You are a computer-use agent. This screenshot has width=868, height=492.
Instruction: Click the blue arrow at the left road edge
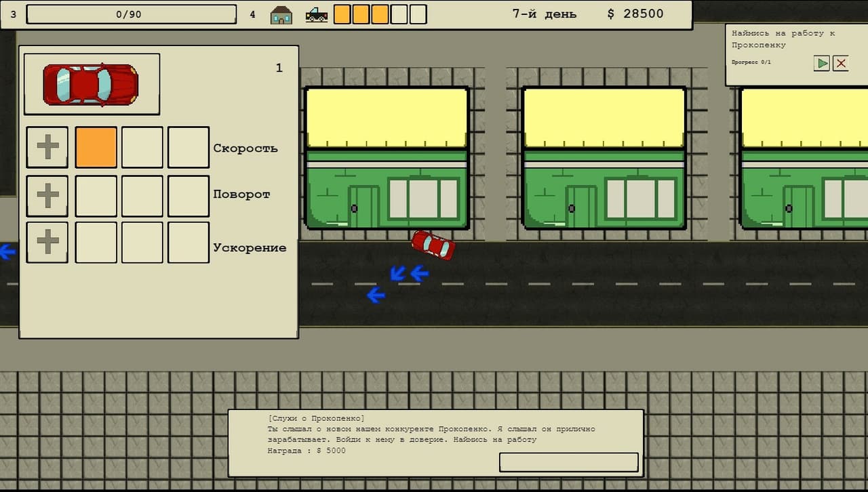click(7, 252)
